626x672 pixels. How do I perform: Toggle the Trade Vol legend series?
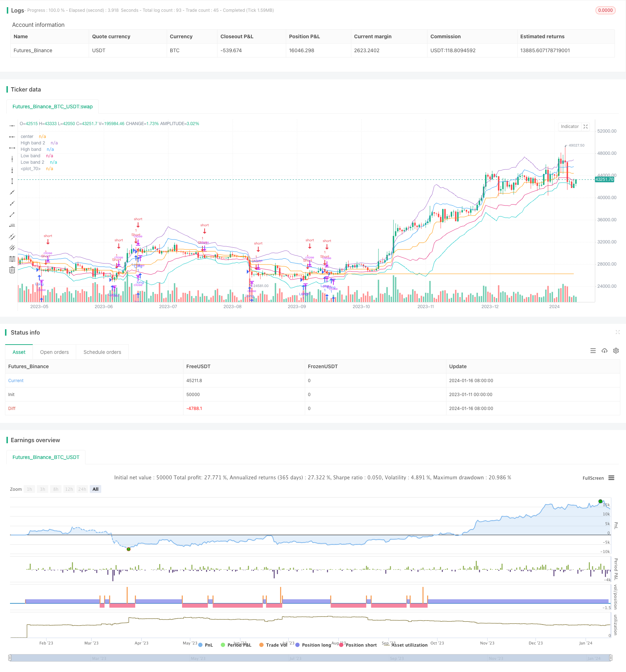tap(273, 645)
